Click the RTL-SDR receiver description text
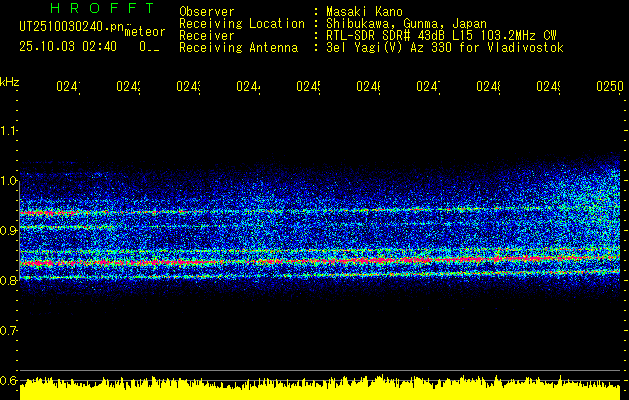The image size is (629, 400). pos(440,36)
